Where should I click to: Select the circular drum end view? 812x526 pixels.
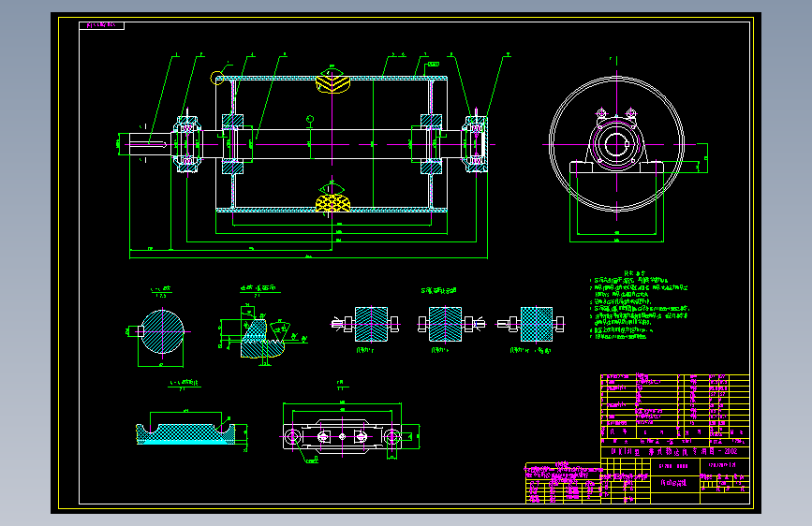click(616, 144)
